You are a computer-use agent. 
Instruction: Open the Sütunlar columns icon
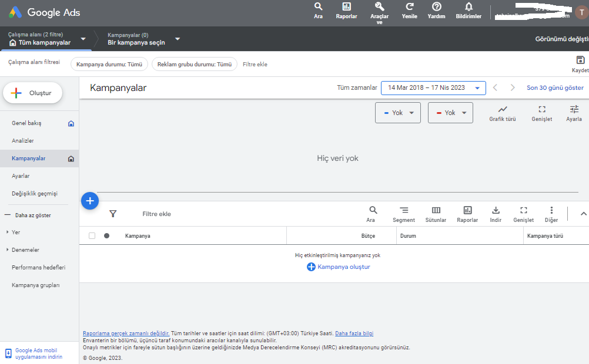tap(436, 214)
